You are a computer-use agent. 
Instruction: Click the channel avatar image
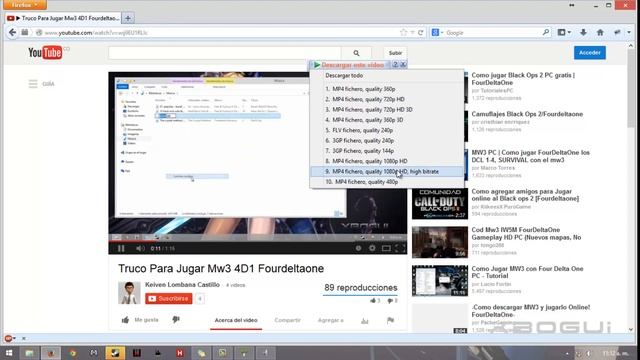(x=129, y=293)
